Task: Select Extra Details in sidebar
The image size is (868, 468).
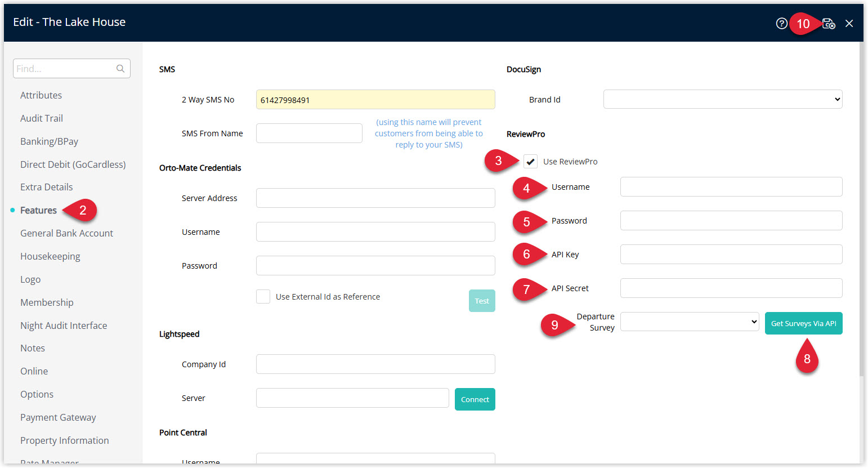Action: click(46, 187)
